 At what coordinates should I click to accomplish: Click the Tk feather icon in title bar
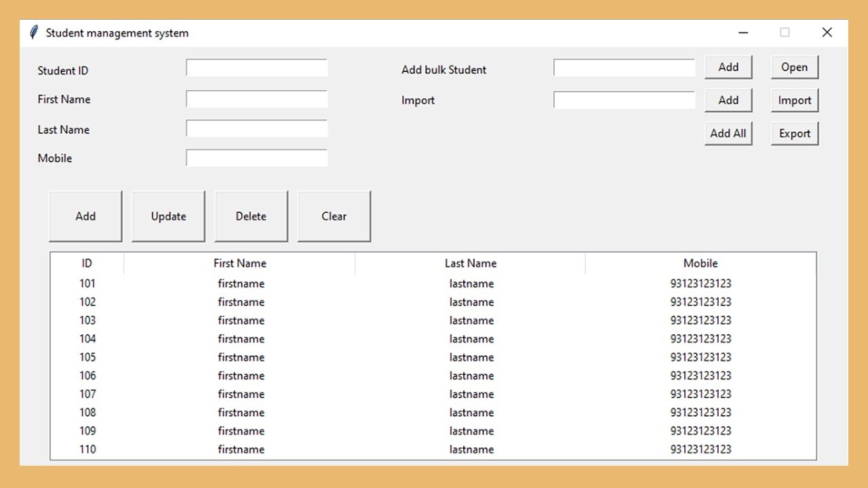click(34, 33)
